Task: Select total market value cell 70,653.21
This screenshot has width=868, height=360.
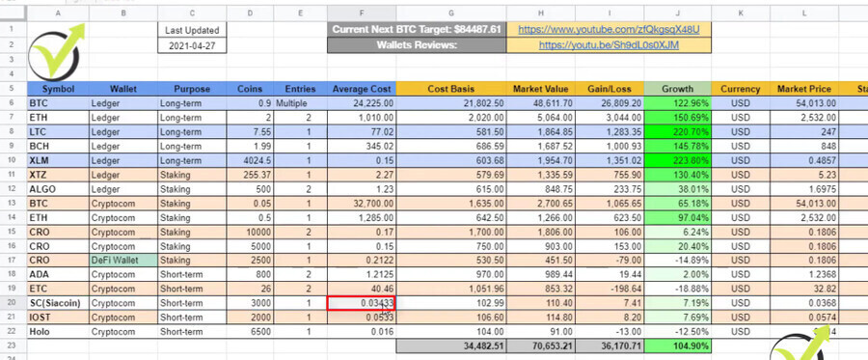Action: tap(541, 346)
